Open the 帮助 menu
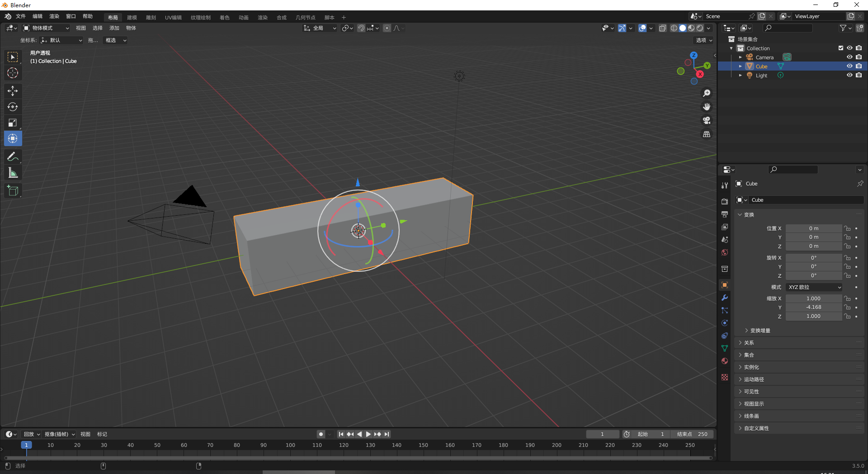The height and width of the screenshot is (474, 868). pyautogui.click(x=88, y=16)
